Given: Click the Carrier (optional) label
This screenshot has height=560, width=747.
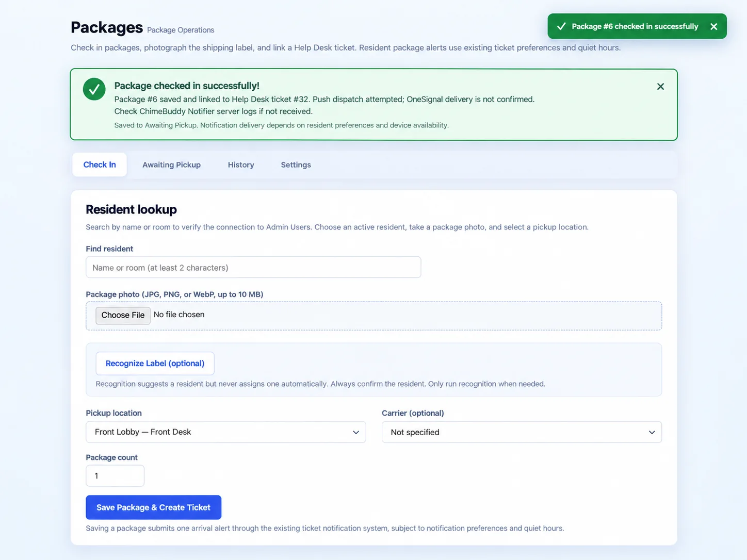Looking at the screenshot, I should pyautogui.click(x=413, y=413).
